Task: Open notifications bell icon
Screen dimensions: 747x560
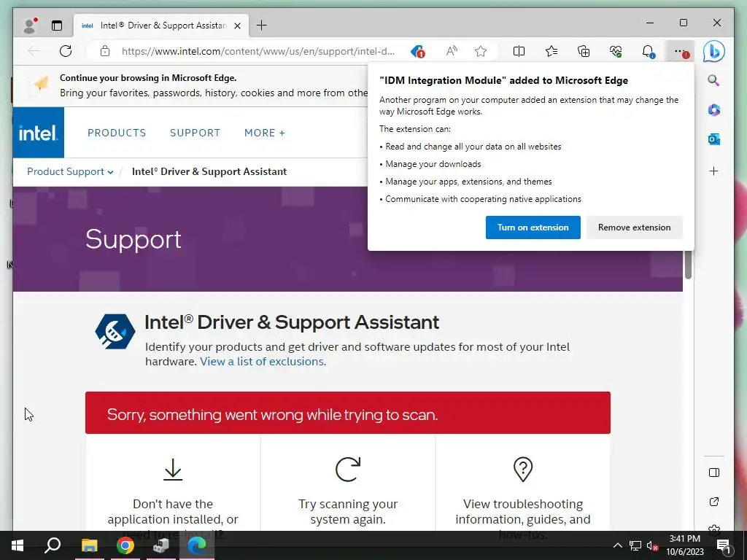Action: [x=649, y=51]
